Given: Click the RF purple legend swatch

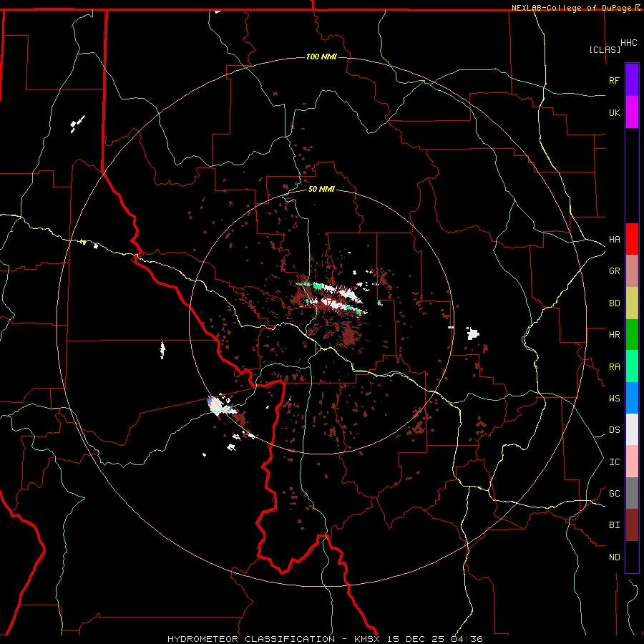Looking at the screenshot, I should tap(632, 80).
